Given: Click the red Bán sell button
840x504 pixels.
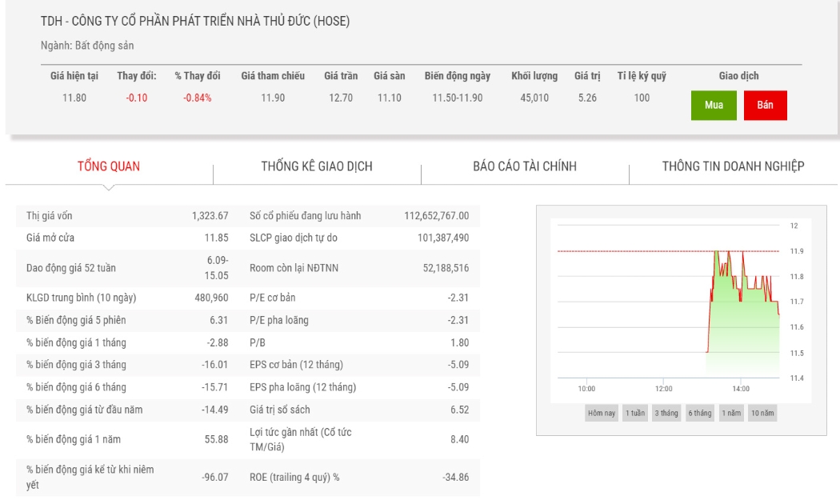Looking at the screenshot, I should pos(765,105).
